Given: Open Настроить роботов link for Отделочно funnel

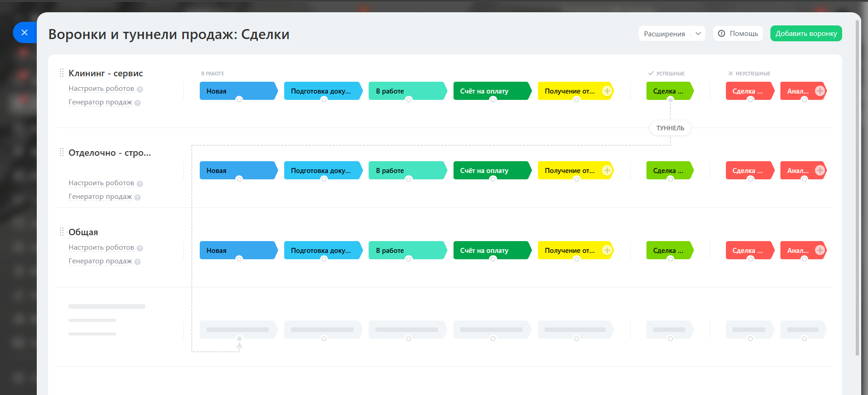Looking at the screenshot, I should [101, 183].
